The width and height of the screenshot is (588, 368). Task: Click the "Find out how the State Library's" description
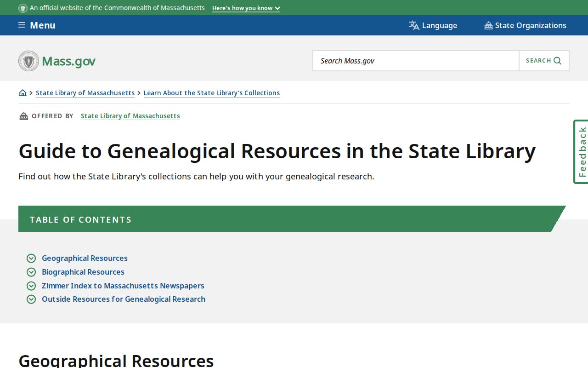(x=196, y=177)
